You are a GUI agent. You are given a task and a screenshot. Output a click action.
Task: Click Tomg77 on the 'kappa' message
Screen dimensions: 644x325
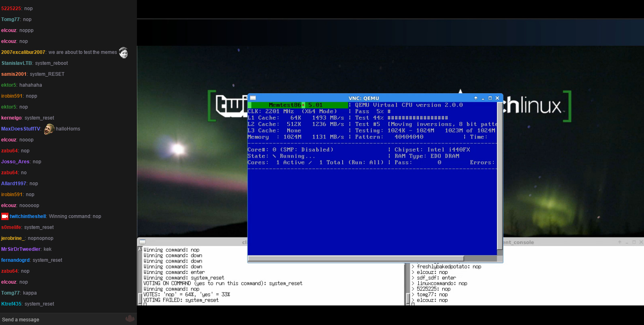11,293
